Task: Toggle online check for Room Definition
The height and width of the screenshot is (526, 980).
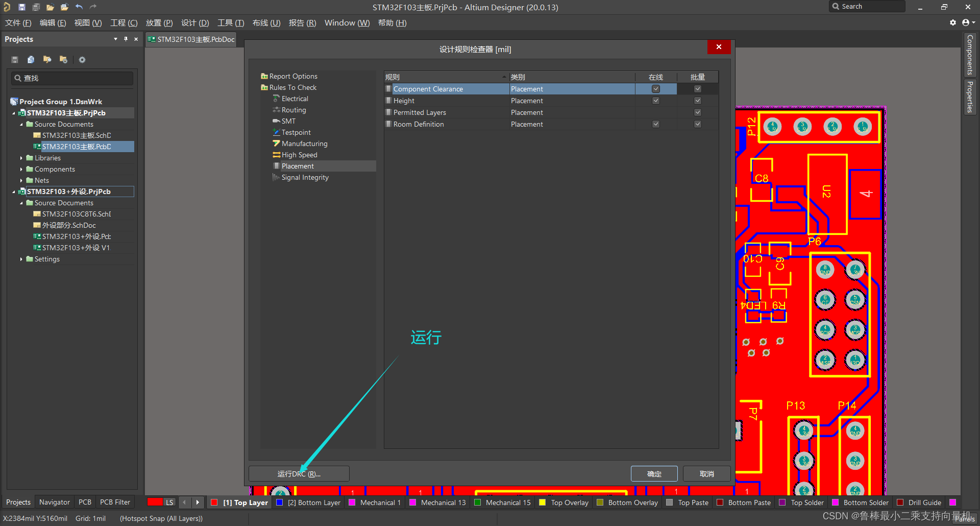Action: tap(656, 124)
